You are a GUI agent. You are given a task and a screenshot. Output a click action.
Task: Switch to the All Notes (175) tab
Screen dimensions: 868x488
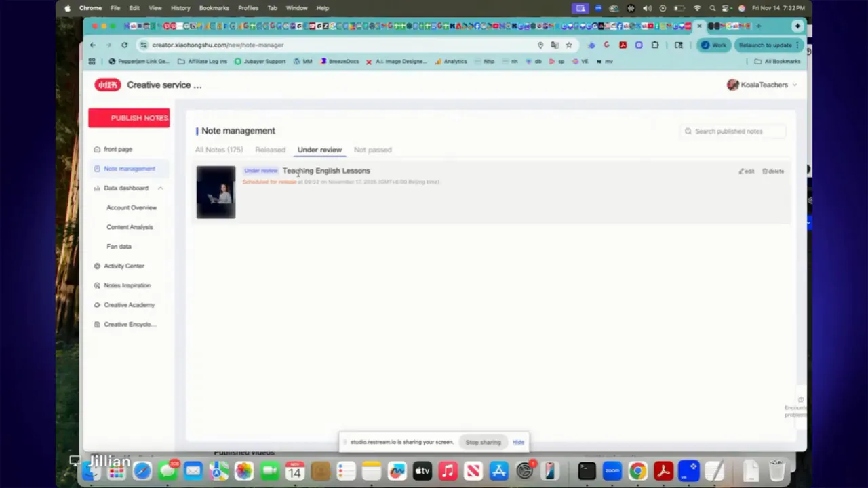(x=219, y=150)
